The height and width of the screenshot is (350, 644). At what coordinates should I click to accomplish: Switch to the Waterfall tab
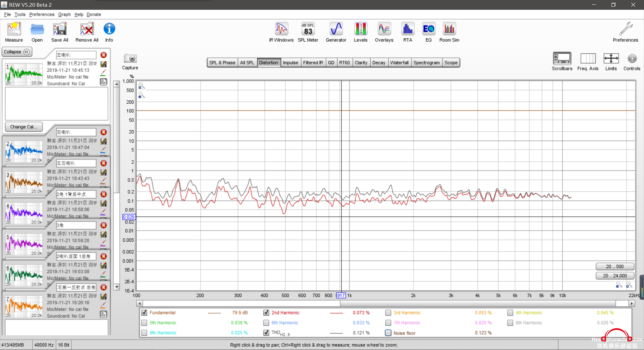(x=399, y=62)
